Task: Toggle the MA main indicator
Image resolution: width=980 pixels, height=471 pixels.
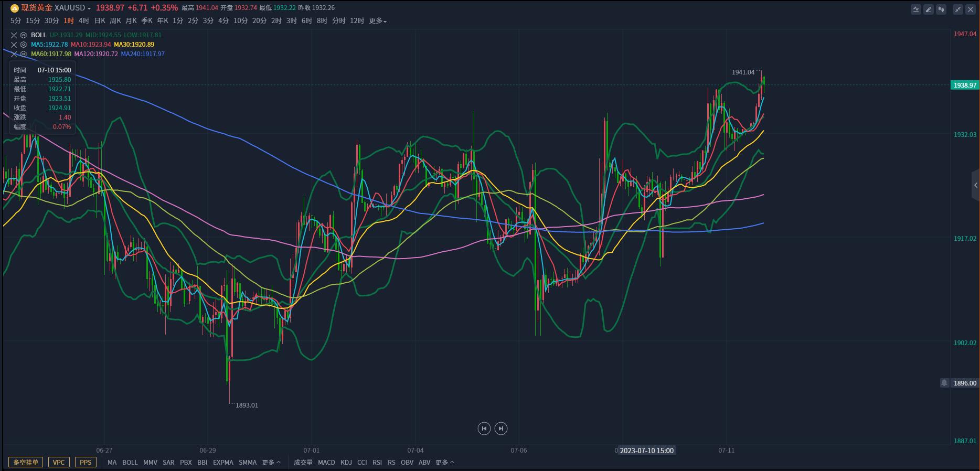Action: tap(112, 463)
